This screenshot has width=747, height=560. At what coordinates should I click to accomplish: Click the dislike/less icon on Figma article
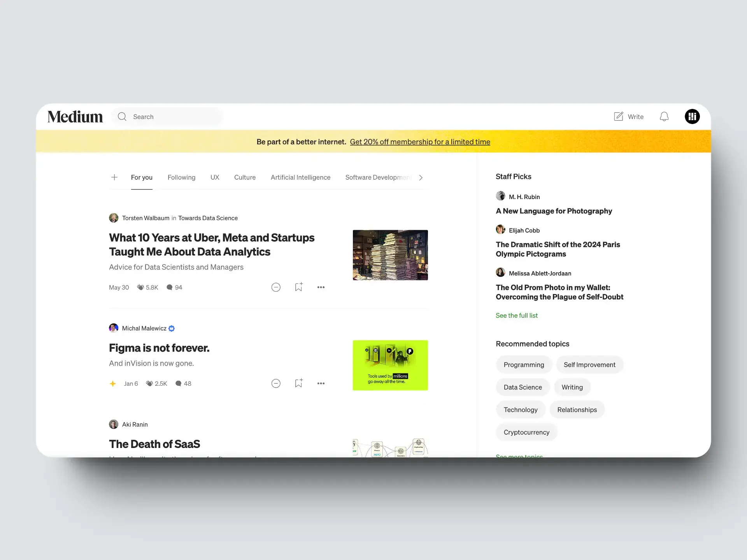click(277, 383)
